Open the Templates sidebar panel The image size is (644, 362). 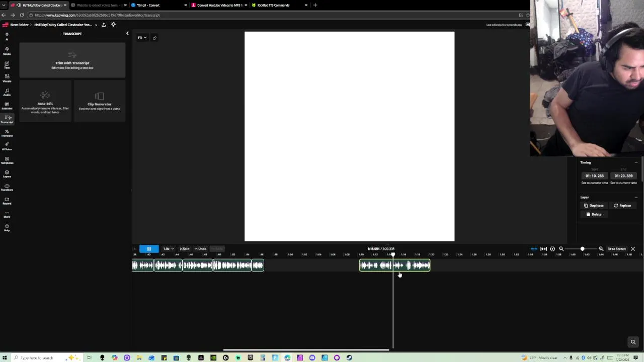7,160
